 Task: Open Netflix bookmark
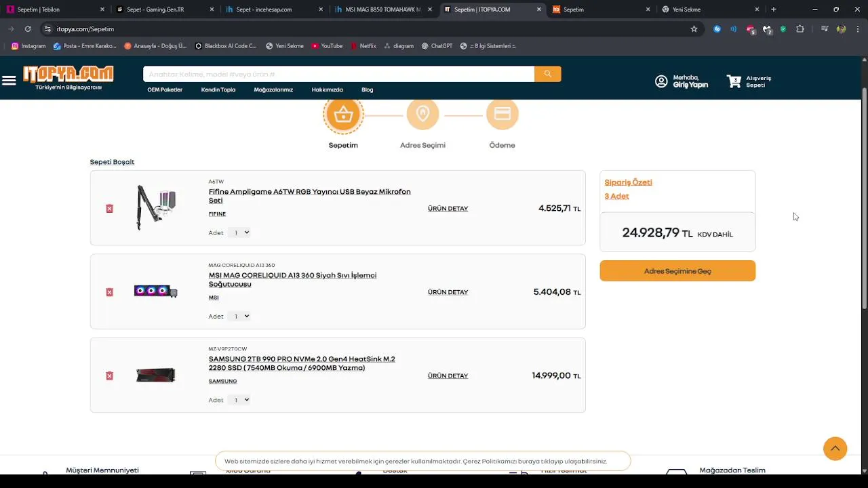(x=363, y=46)
